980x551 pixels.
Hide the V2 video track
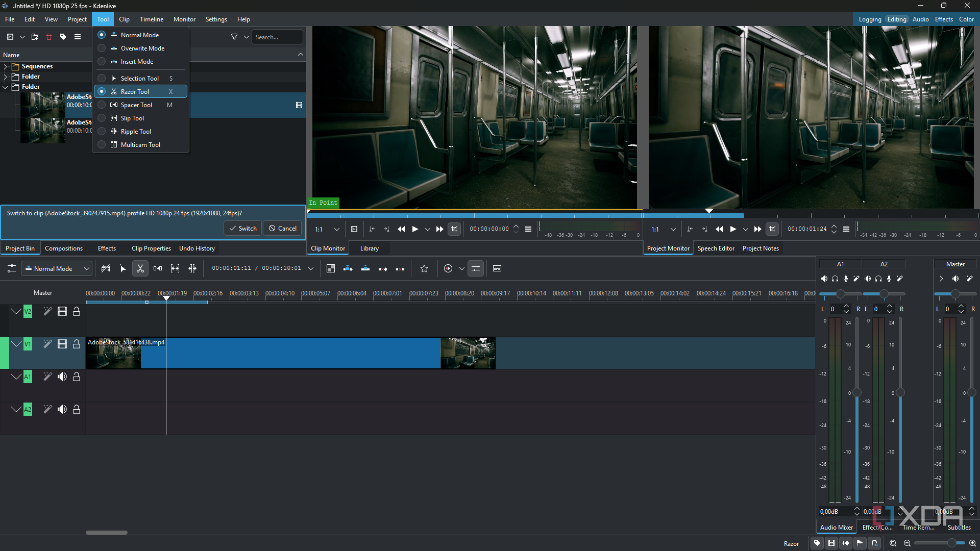tap(62, 312)
